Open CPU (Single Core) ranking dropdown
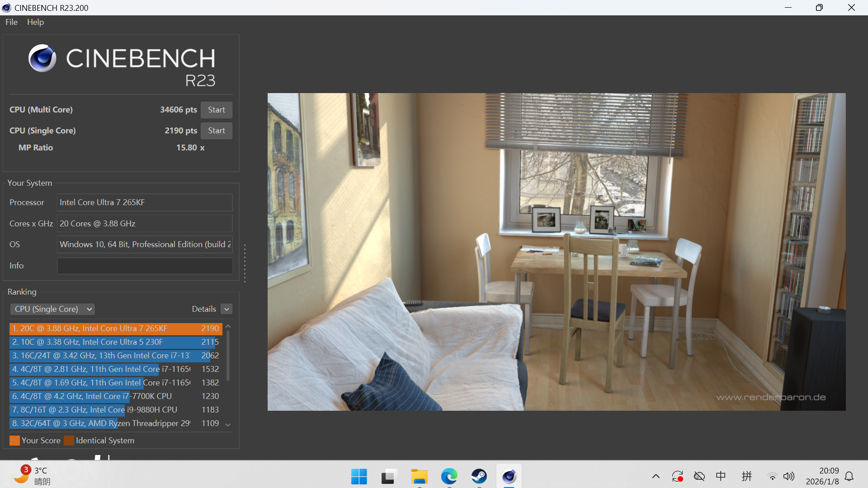 tap(52, 309)
